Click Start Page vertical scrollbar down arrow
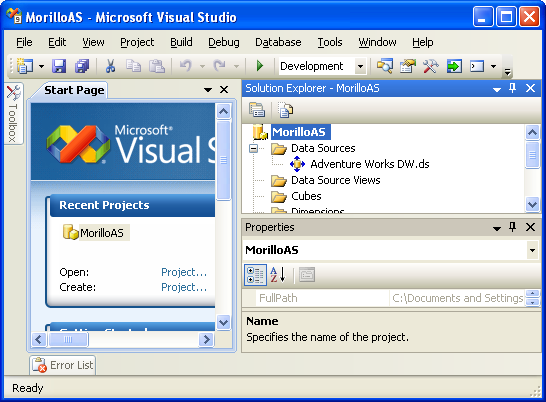546x402 pixels. pyautogui.click(x=223, y=322)
